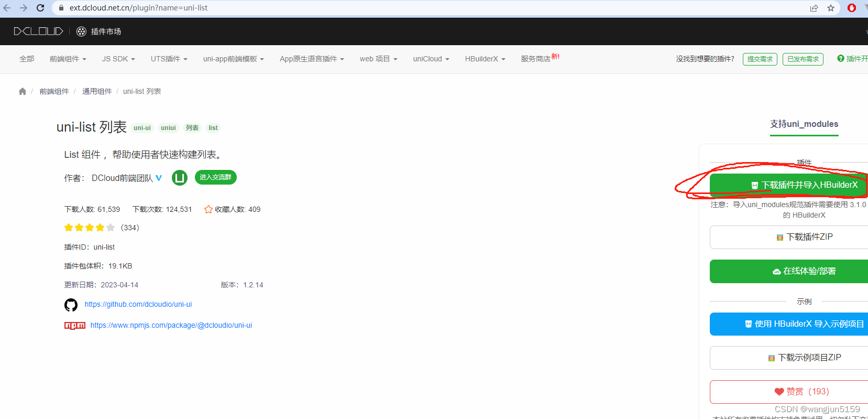Click the DCloud前端团队 author link
Viewport: 868px width, 419px height.
(x=123, y=178)
